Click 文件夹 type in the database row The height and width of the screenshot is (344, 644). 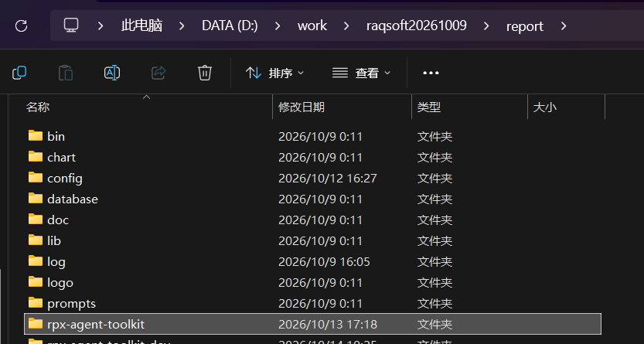point(435,199)
